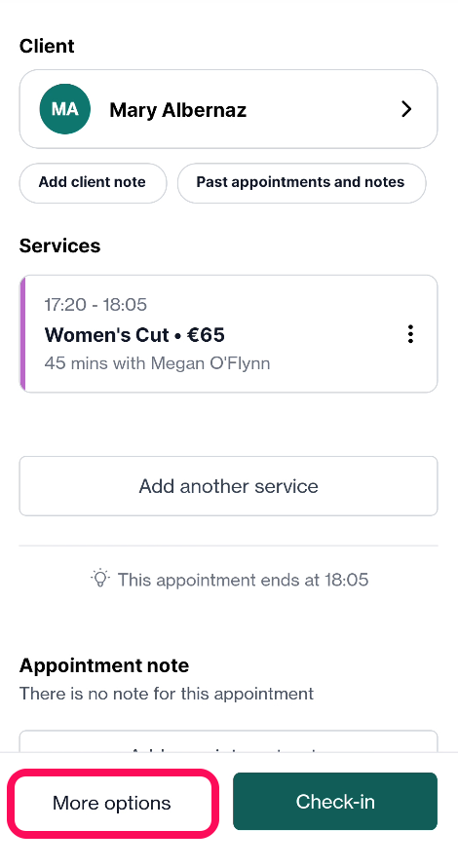This screenshot has height=868, width=458.
Task: Click the partially visible add appointment note button
Action: pos(229,741)
